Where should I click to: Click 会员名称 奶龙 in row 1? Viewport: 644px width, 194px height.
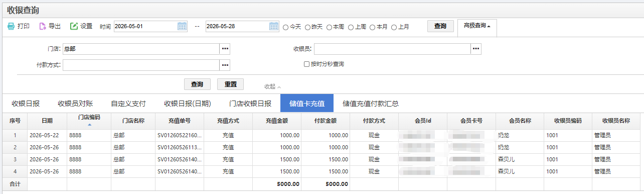[520, 135]
